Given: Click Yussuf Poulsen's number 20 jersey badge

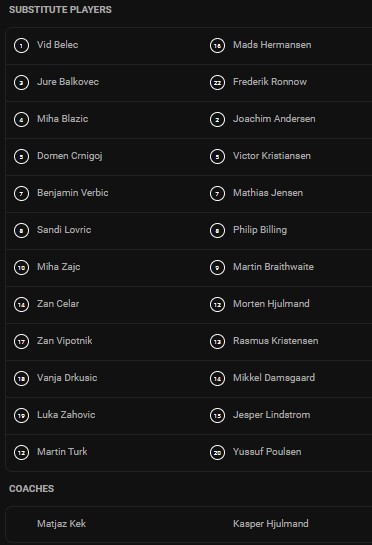Looking at the screenshot, I should (x=217, y=452).
